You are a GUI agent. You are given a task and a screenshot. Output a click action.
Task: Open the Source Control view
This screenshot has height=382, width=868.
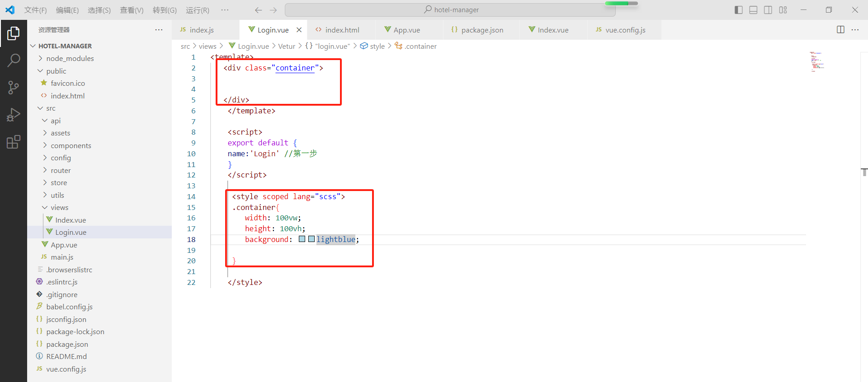(14, 88)
